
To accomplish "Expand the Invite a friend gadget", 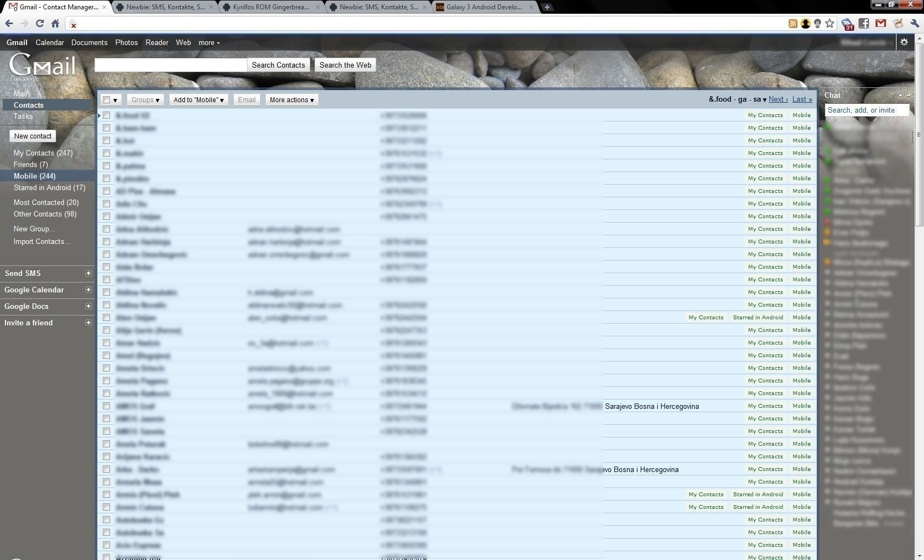I will [88, 323].
